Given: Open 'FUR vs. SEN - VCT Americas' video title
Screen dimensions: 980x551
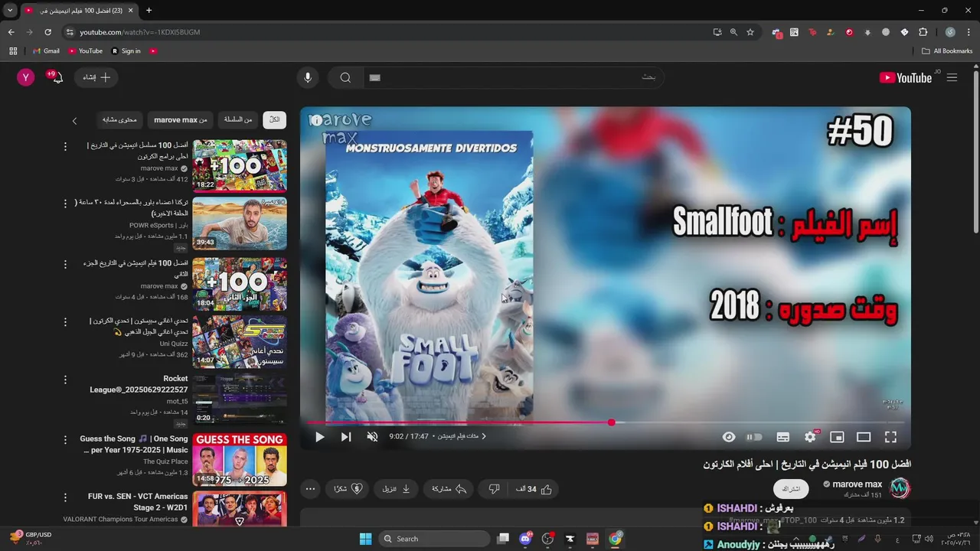Looking at the screenshot, I should coord(138,501).
